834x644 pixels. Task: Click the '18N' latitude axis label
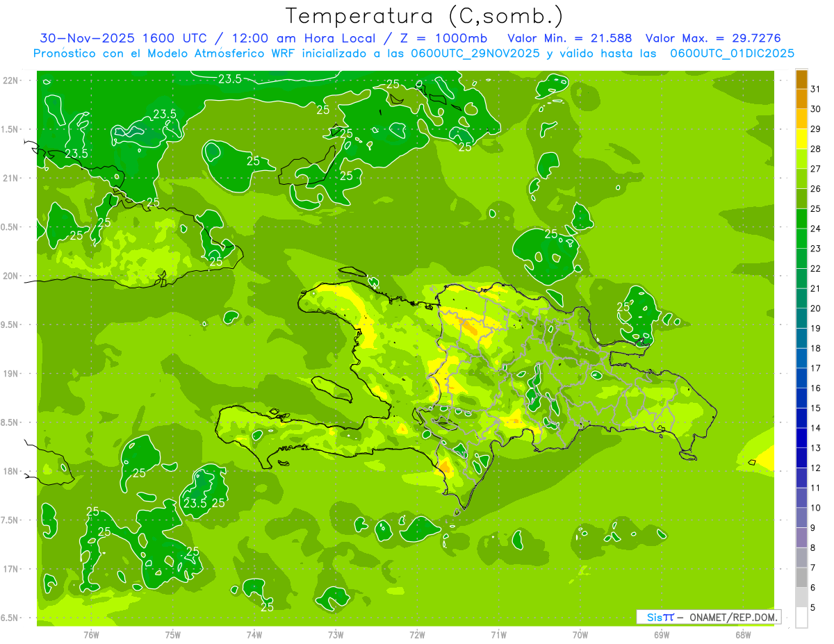click(x=12, y=471)
